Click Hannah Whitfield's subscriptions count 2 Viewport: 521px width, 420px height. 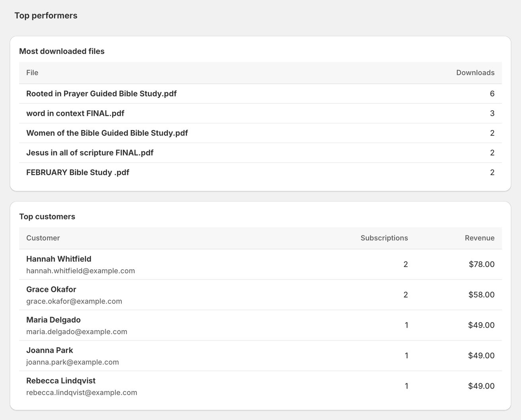[406, 264]
